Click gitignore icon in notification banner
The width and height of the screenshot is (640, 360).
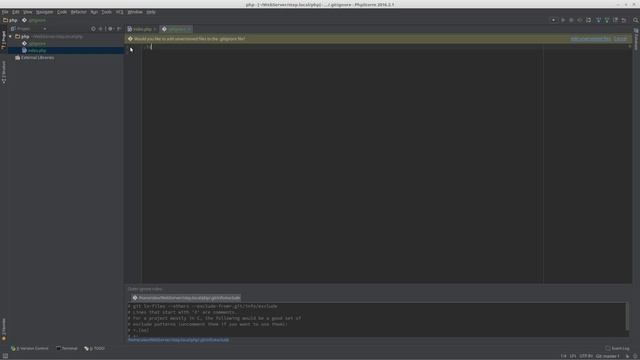[x=130, y=39]
